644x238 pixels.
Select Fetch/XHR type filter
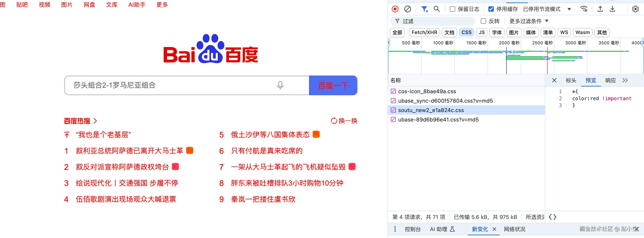click(x=424, y=32)
